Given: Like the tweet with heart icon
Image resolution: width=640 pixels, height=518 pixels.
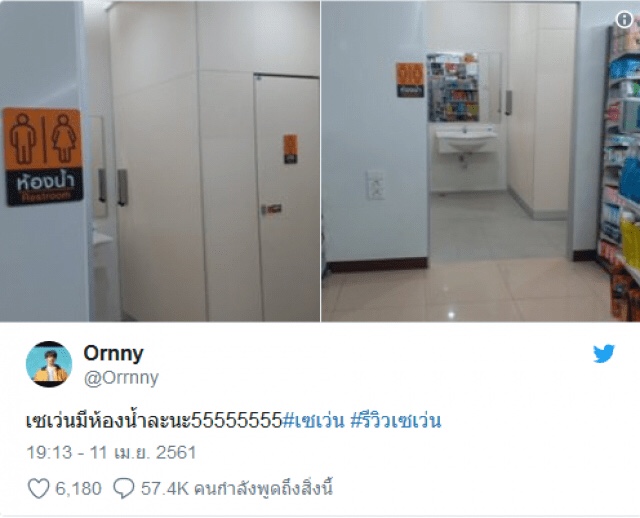Looking at the screenshot, I should point(38,488).
